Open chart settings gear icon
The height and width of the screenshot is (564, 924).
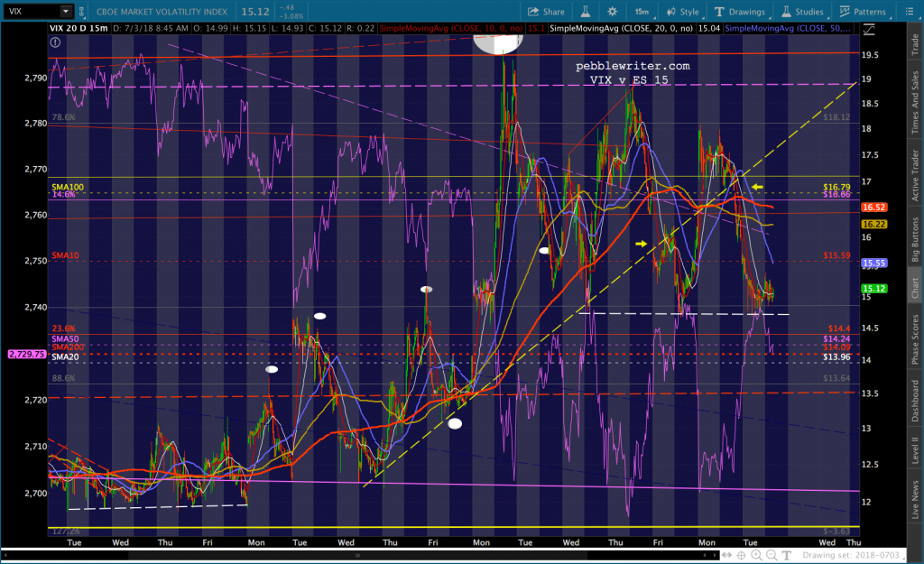613,12
